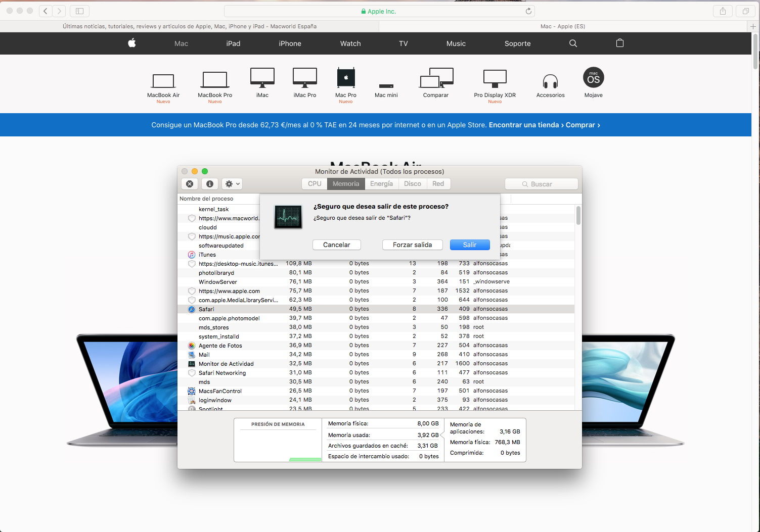Image resolution: width=760 pixels, height=532 pixels.
Task: Switch to the Macworld España Safari tab
Action: click(190, 26)
